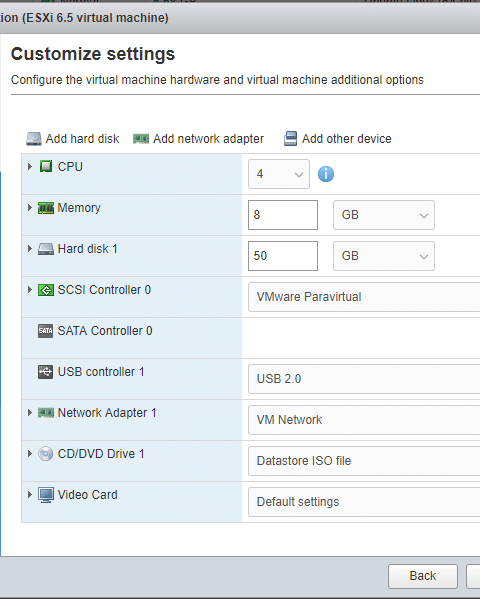This screenshot has width=480, height=599.
Task: Expand the Memory settings row
Action: 30,207
